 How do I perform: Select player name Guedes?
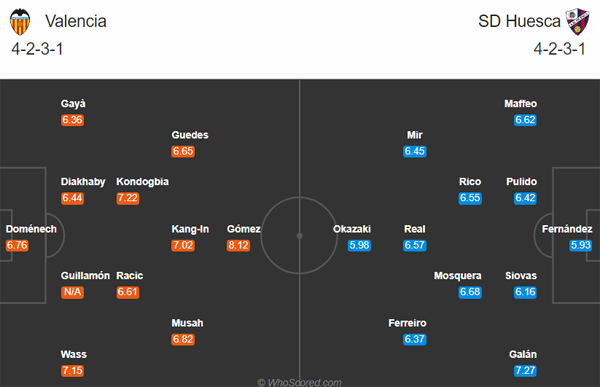point(190,135)
